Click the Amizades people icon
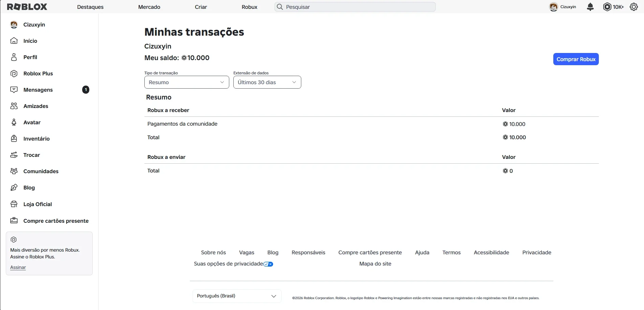Viewport: 644px width, 310px height. click(x=14, y=106)
